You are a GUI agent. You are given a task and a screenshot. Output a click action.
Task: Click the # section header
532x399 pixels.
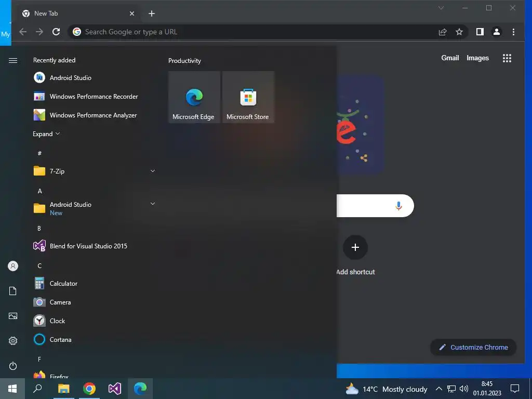coord(39,153)
